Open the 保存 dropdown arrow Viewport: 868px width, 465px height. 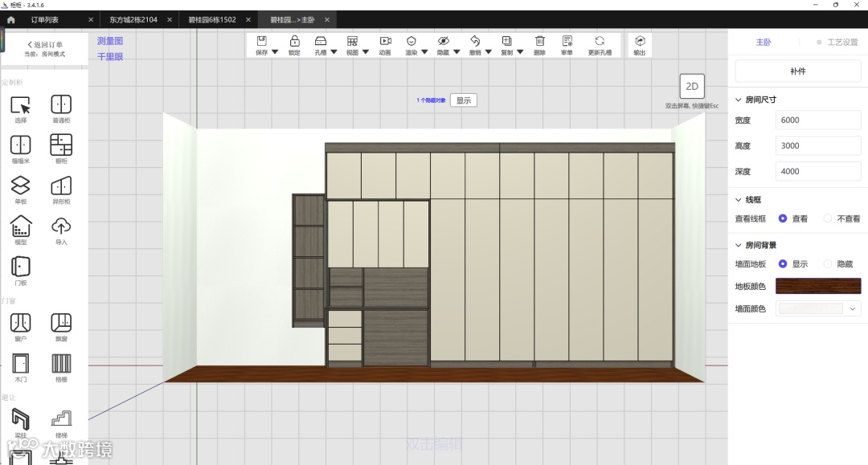tap(275, 53)
